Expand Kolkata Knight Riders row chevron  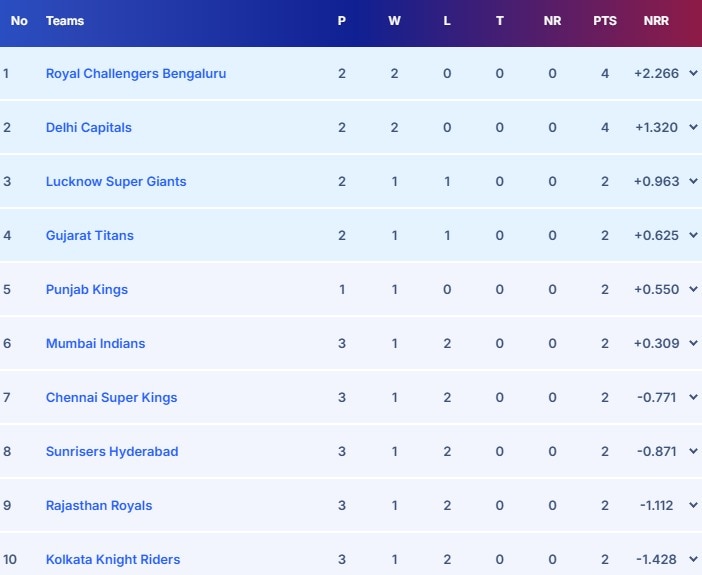(693, 559)
